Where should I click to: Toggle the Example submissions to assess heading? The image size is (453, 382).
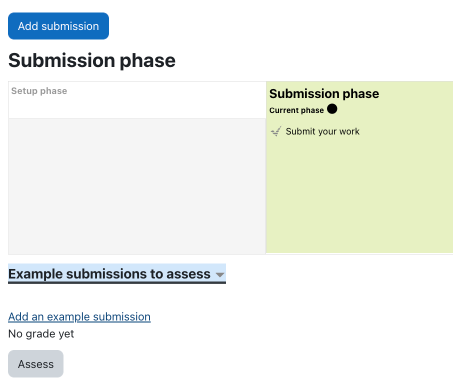117,274
